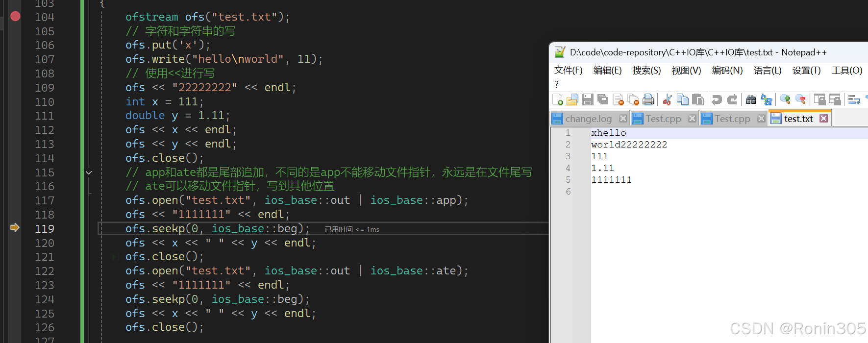Toggle word wrap icon

[x=854, y=100]
